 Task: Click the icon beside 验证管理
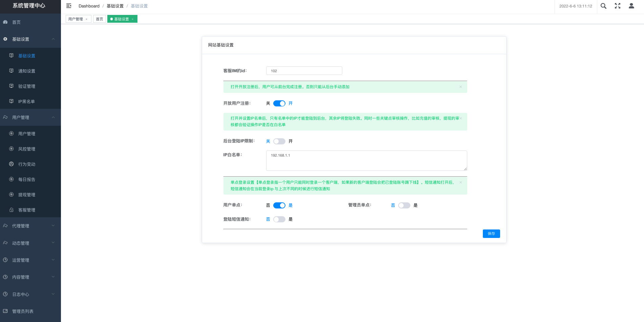(12, 86)
